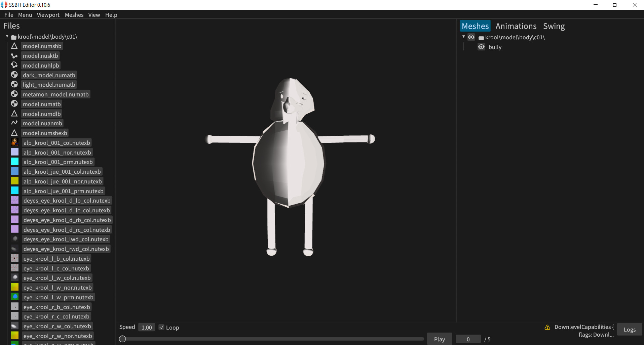The height and width of the screenshot is (345, 644).
Task: Click the material icon beside light_model.numatb
Action: point(14,84)
